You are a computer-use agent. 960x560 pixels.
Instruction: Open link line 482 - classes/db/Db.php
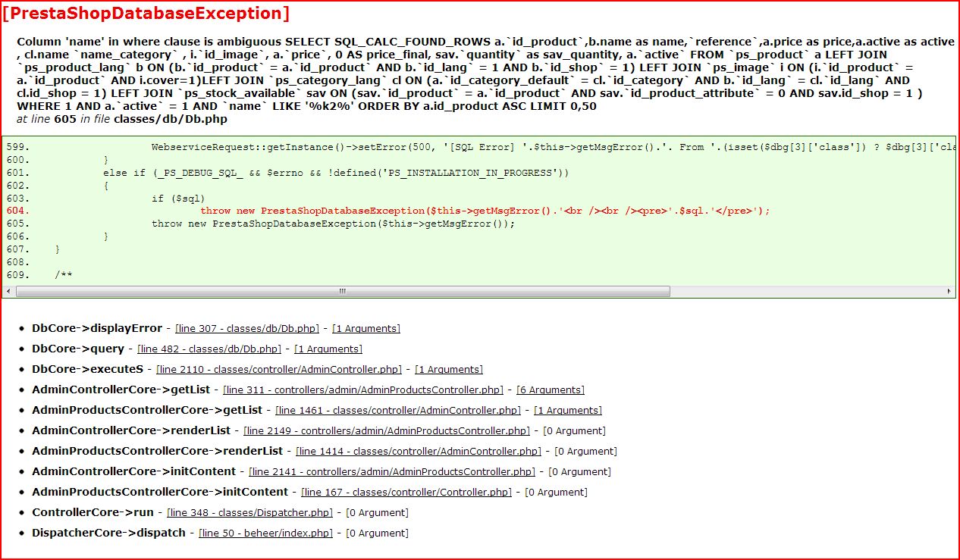click(x=209, y=349)
